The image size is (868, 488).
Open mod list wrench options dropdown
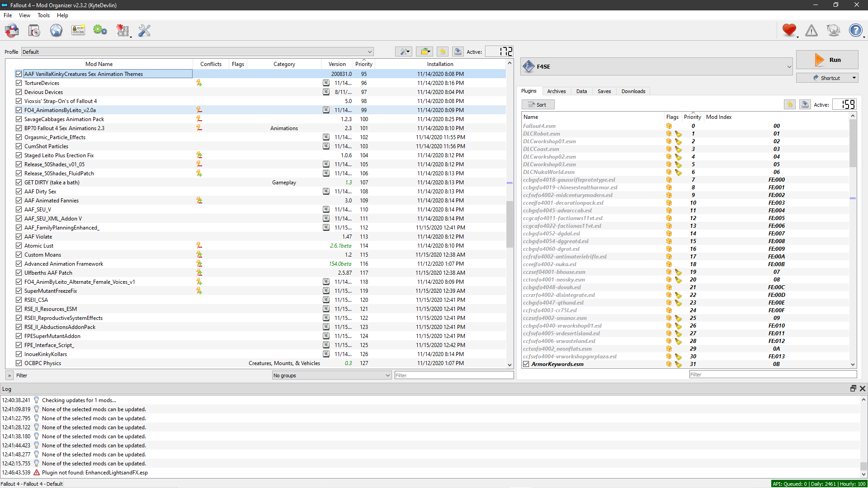pyautogui.click(x=403, y=52)
